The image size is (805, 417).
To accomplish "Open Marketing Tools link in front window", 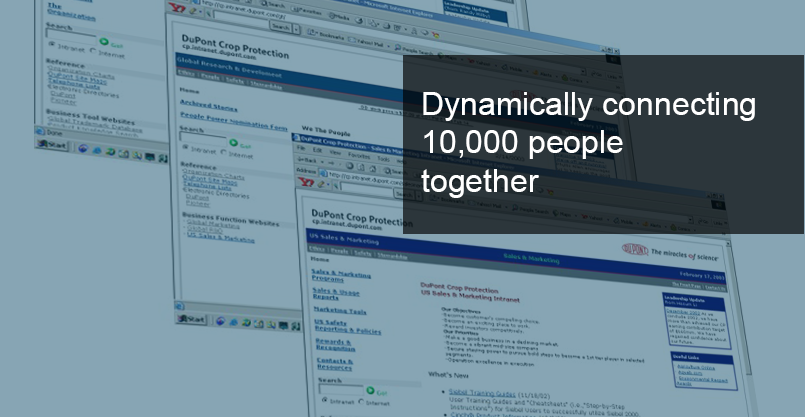I will point(340,311).
